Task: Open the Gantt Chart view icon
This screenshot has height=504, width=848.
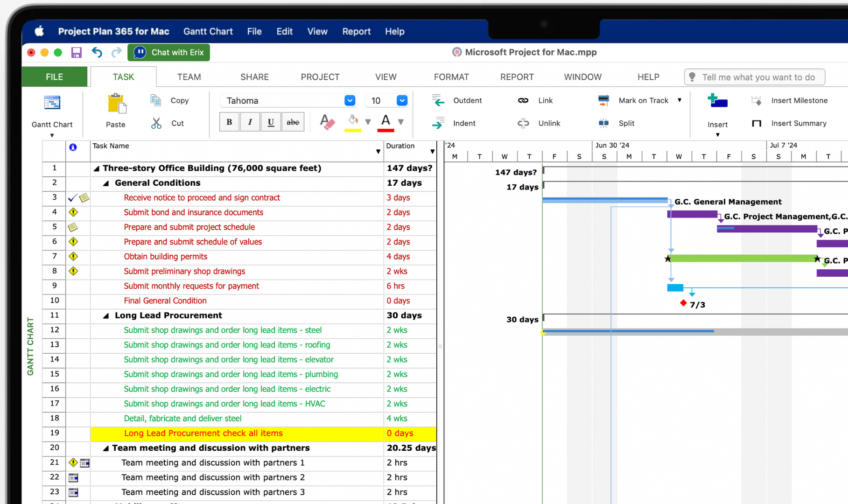Action: point(52,103)
